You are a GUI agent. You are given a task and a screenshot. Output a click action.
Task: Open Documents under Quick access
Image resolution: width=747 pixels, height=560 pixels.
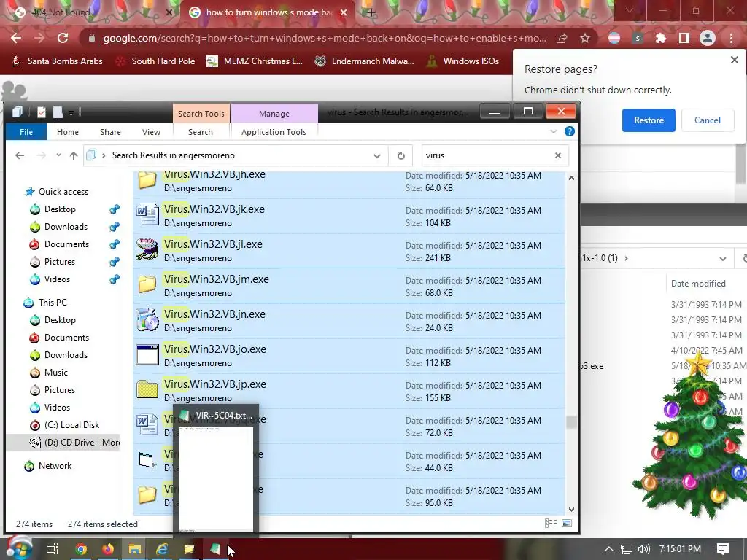(x=66, y=244)
